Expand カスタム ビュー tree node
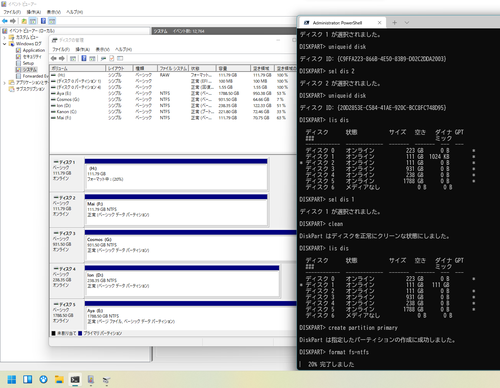This screenshot has height=388, width=500. click(4, 37)
